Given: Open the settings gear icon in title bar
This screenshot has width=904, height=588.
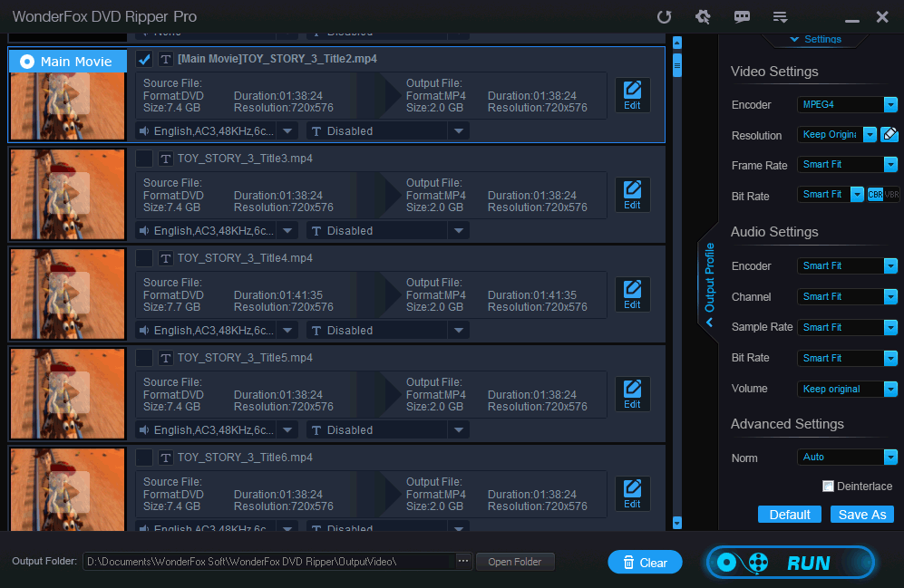Looking at the screenshot, I should point(703,16).
